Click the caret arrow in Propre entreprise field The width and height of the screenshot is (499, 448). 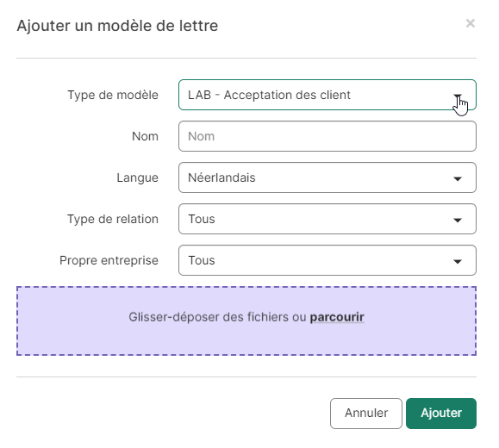pos(458,262)
